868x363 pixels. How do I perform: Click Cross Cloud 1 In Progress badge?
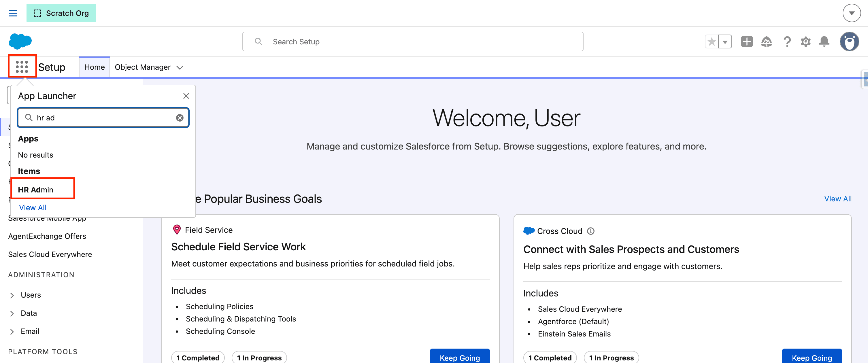click(x=611, y=357)
